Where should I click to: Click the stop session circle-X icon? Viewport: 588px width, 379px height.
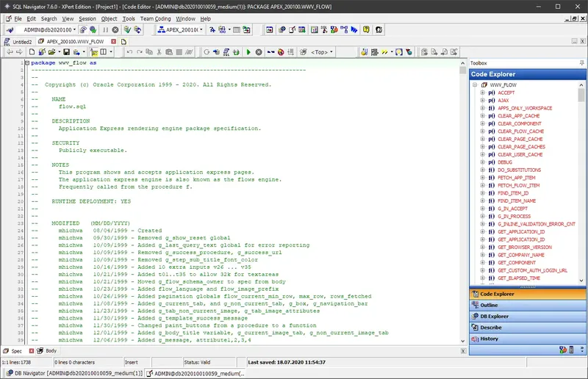115,29
